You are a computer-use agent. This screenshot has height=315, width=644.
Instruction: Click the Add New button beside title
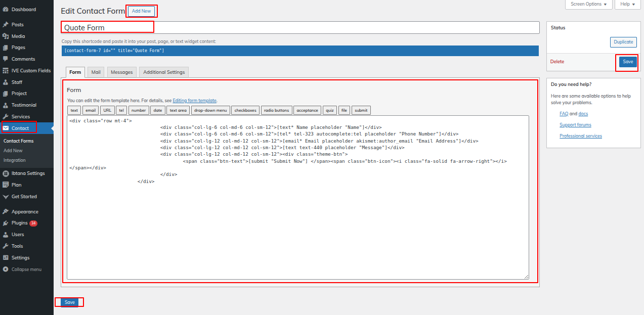[141, 11]
